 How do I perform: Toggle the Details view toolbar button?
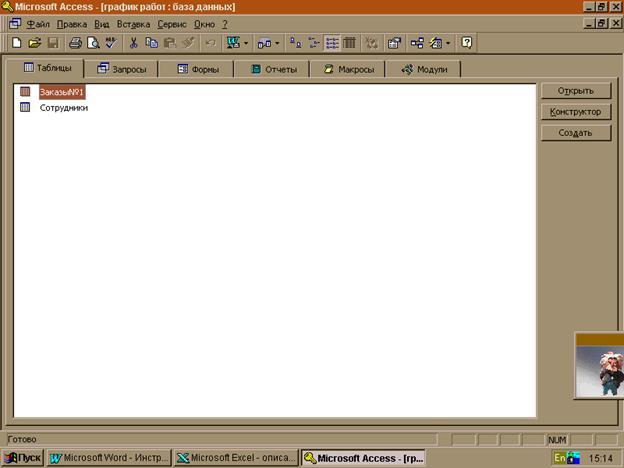pos(349,43)
